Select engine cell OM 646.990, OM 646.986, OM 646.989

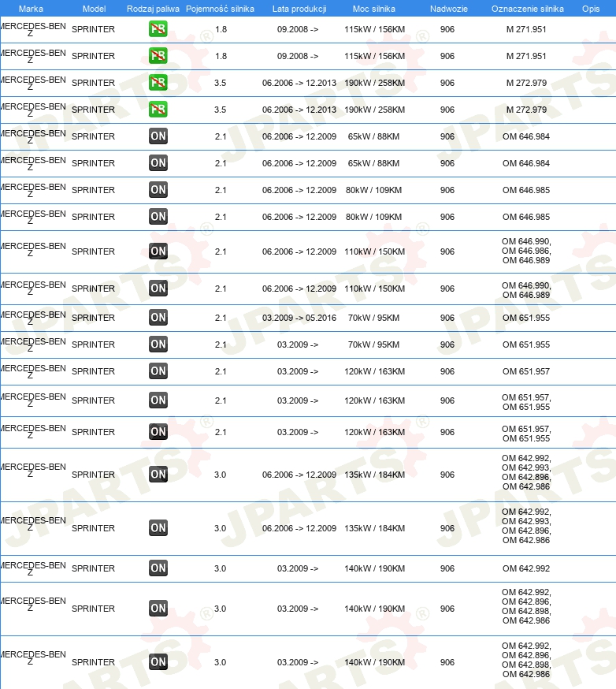pos(526,251)
